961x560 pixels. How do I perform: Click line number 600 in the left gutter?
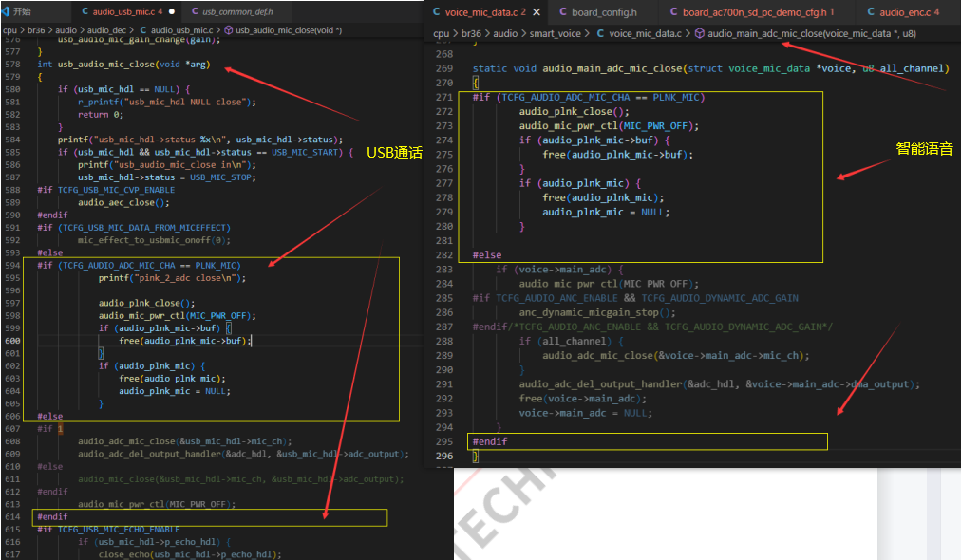coord(12,341)
